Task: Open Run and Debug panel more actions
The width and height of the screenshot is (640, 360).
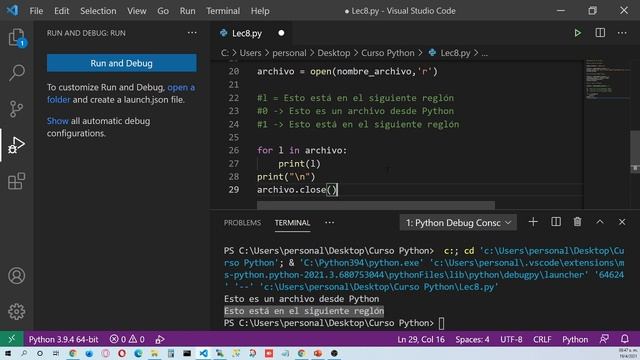Action: click(x=192, y=33)
